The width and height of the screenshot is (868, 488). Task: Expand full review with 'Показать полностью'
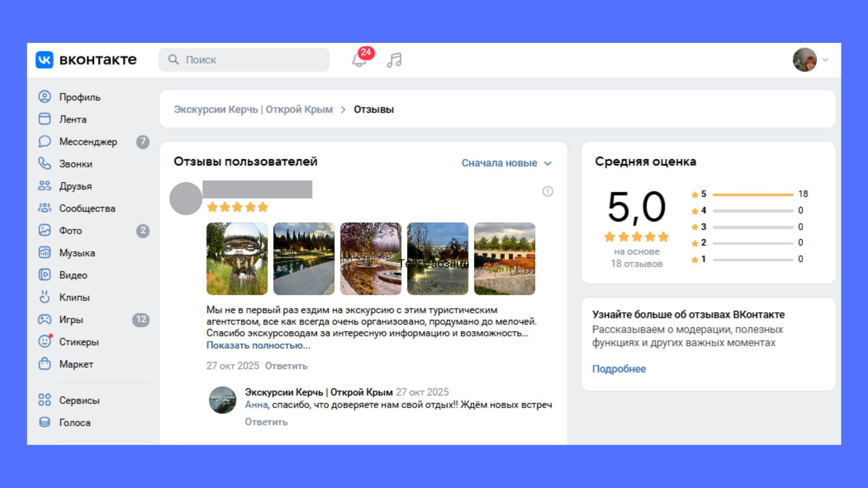coord(258,346)
